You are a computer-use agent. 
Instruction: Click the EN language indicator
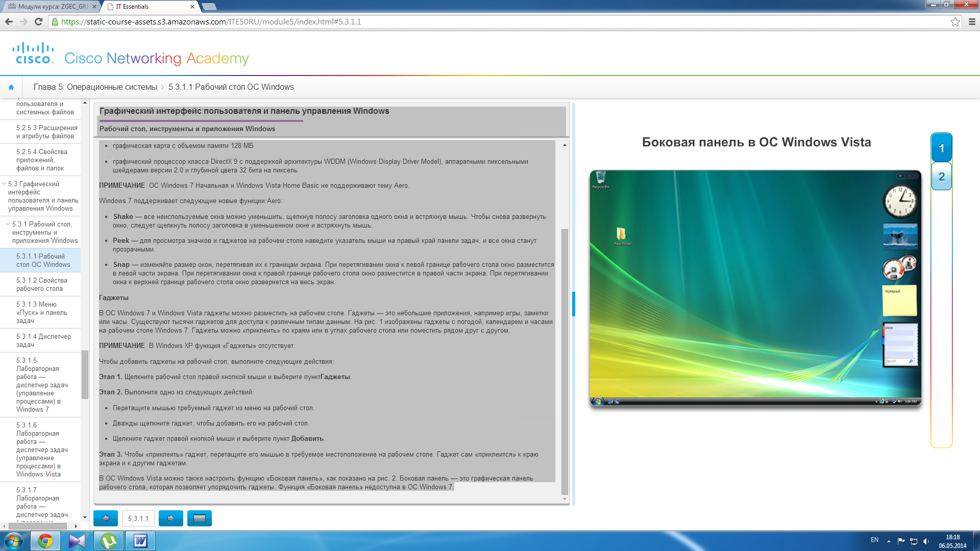coord(874,540)
